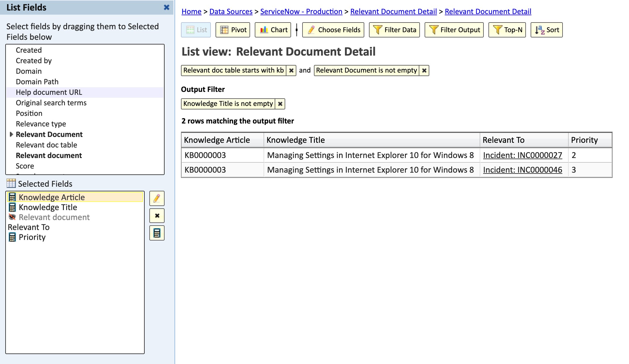
Task: Open the Filter Data tool
Action: tap(394, 30)
